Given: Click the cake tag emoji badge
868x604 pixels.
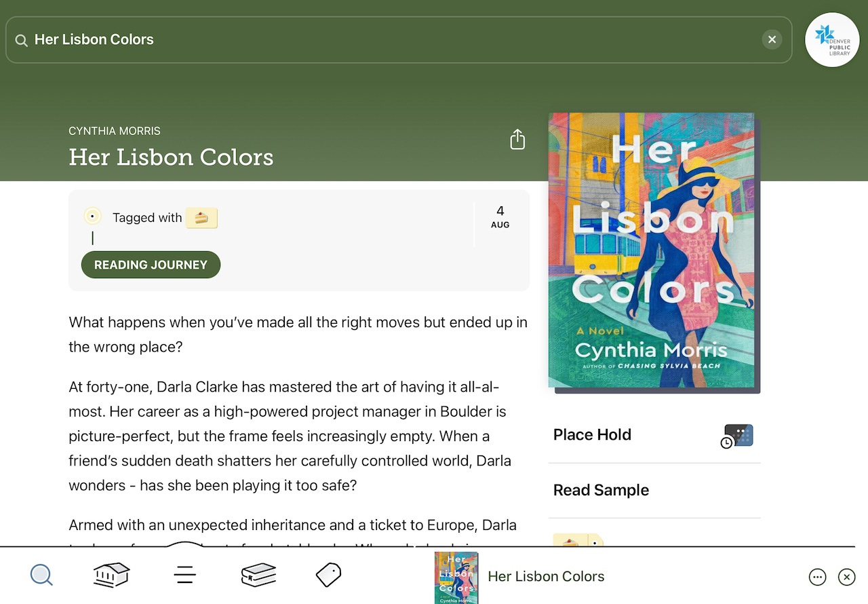Looking at the screenshot, I should [201, 218].
